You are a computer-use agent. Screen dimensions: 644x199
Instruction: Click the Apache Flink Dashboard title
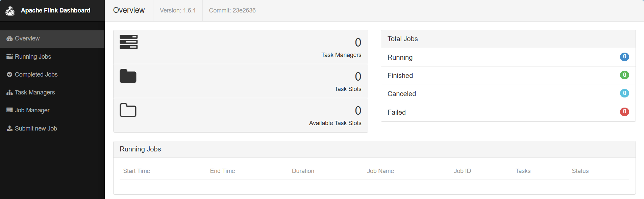coord(56,10)
